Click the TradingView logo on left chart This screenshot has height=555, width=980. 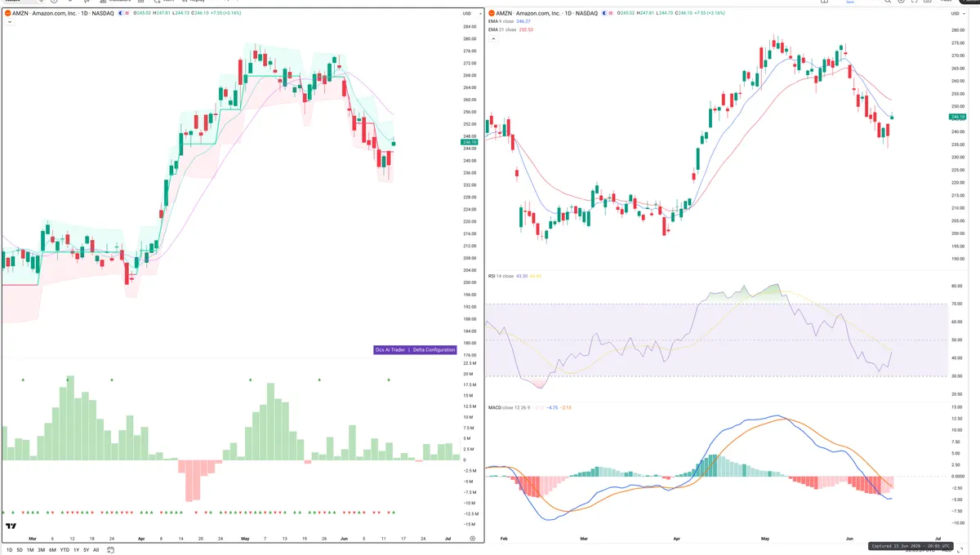point(11,526)
